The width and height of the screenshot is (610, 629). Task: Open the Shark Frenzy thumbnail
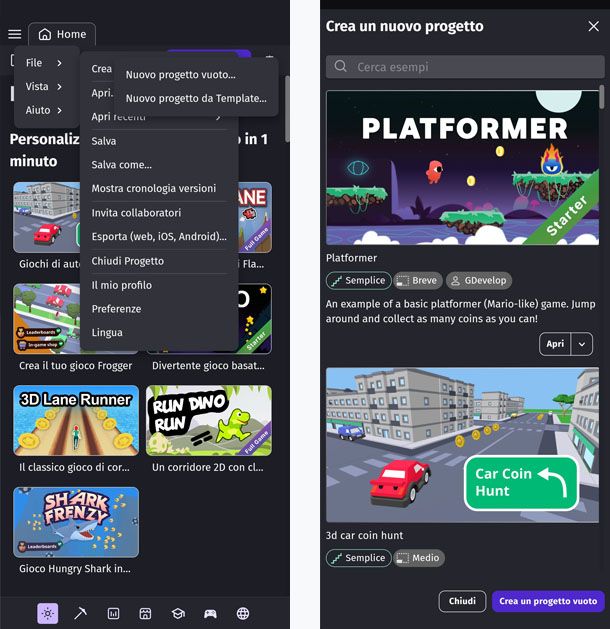[76, 522]
